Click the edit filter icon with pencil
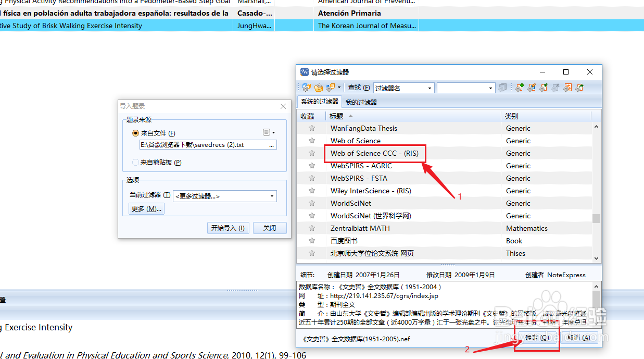Image resolution: width=644 pixels, height=359 pixels. (x=532, y=88)
